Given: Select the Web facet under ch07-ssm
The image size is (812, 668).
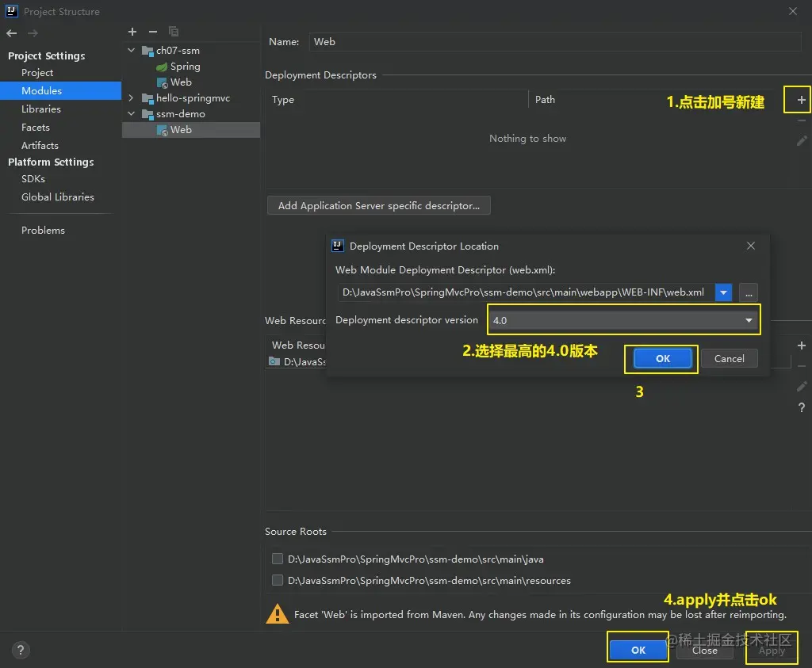Looking at the screenshot, I should (x=174, y=82).
